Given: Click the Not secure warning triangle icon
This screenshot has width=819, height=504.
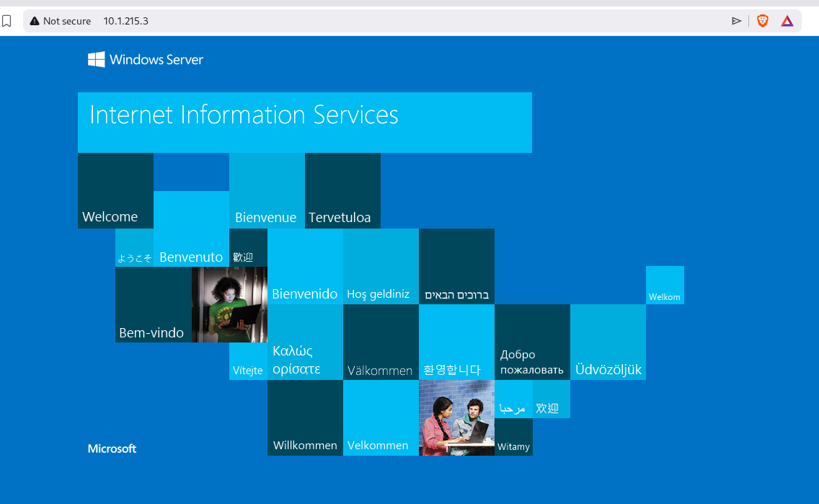Looking at the screenshot, I should pos(35,21).
